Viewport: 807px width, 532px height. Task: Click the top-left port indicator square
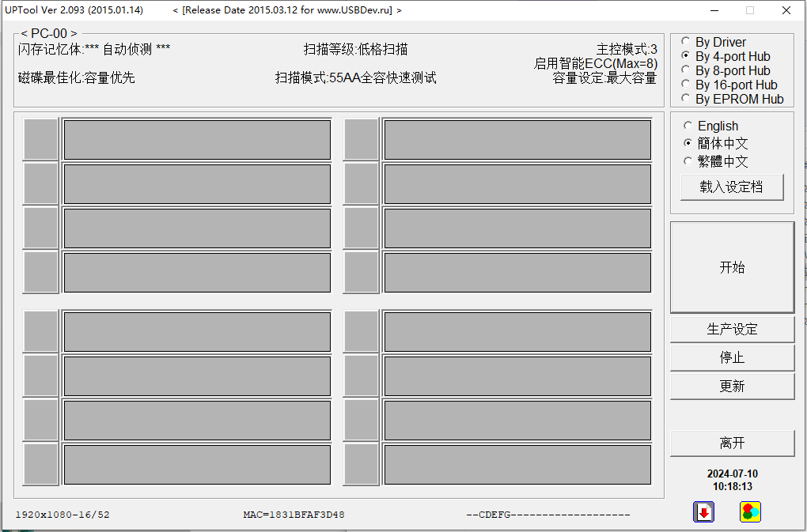[40, 139]
